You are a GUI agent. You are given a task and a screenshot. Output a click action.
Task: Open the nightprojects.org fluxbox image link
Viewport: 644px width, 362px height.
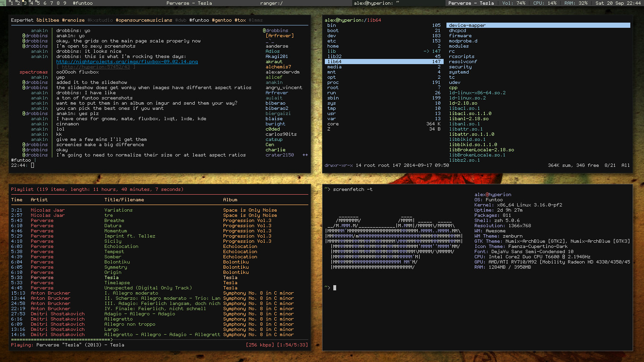point(127,62)
